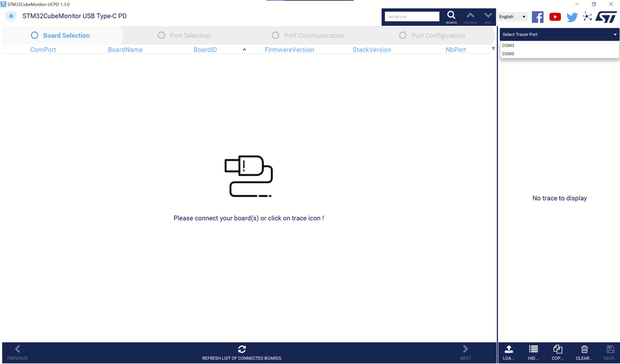Image resolution: width=620 pixels, height=364 pixels.
Task: Choose COM3 from tracer port list
Action: (x=559, y=45)
